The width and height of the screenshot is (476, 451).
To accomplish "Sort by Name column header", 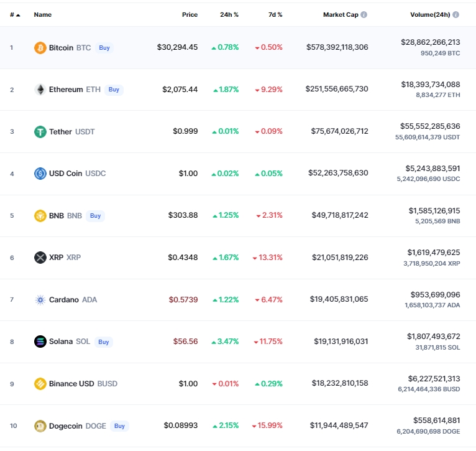I will (43, 14).
